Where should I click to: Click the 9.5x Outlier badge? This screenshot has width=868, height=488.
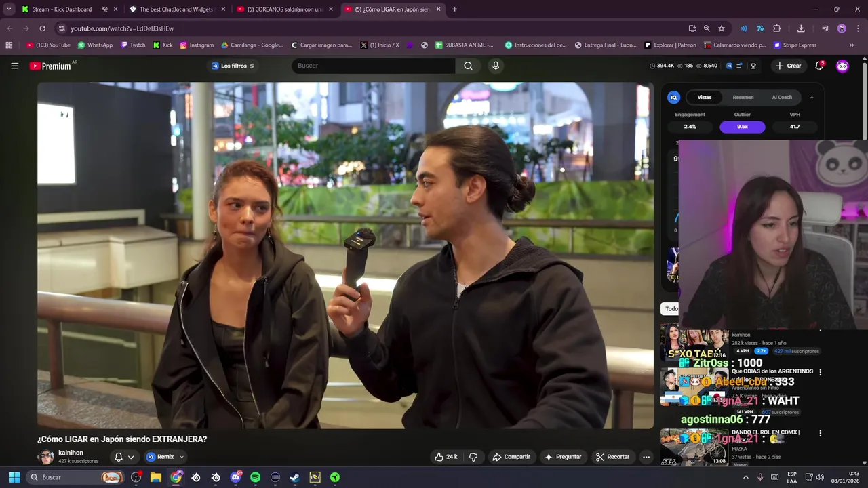743,127
